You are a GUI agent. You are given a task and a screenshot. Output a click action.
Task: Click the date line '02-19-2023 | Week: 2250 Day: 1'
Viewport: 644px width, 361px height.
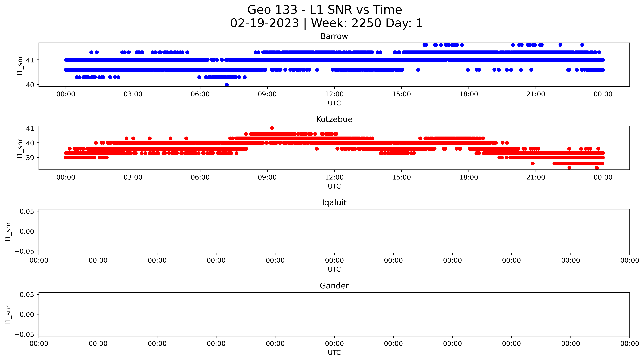tap(326, 23)
